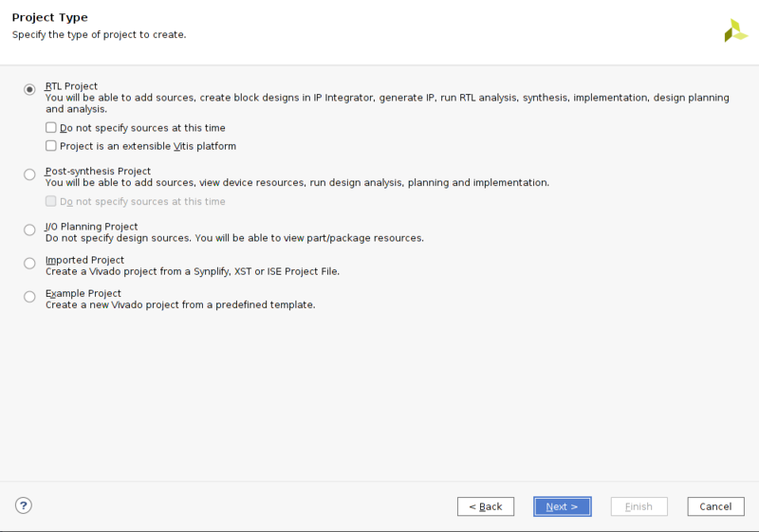Click the Project Type heading text
The image size is (759, 532).
click(x=50, y=17)
